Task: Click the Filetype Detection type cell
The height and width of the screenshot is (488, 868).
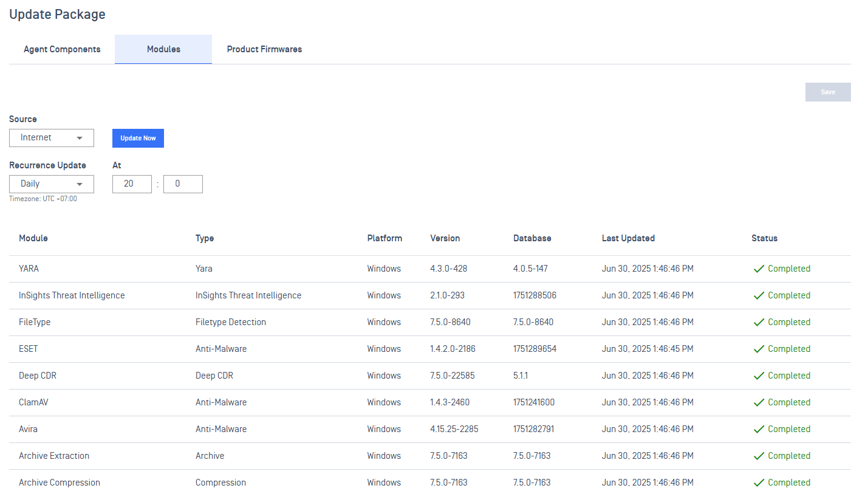Action: [x=231, y=322]
